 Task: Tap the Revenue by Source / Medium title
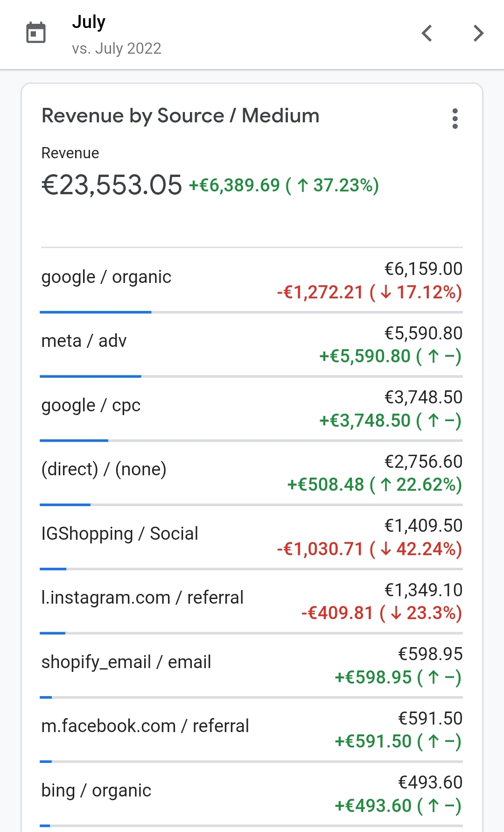tap(180, 116)
